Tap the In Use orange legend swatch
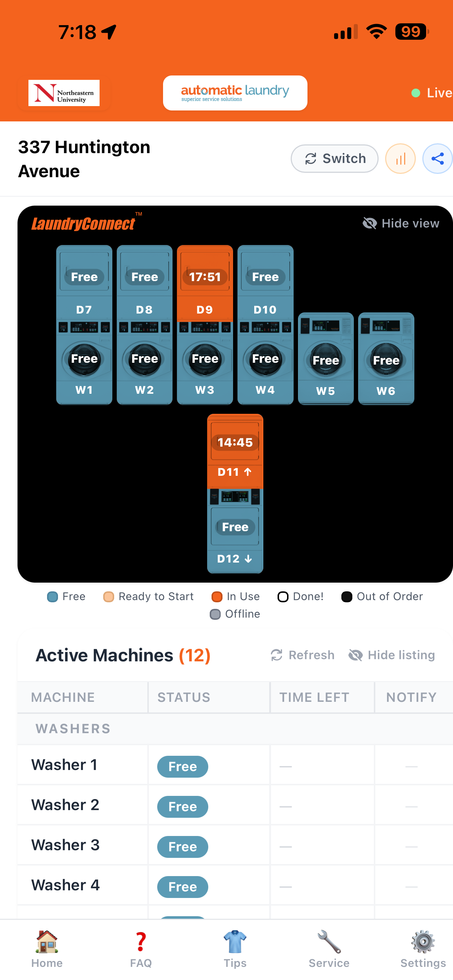Image resolution: width=453 pixels, height=980 pixels. pyautogui.click(x=217, y=596)
